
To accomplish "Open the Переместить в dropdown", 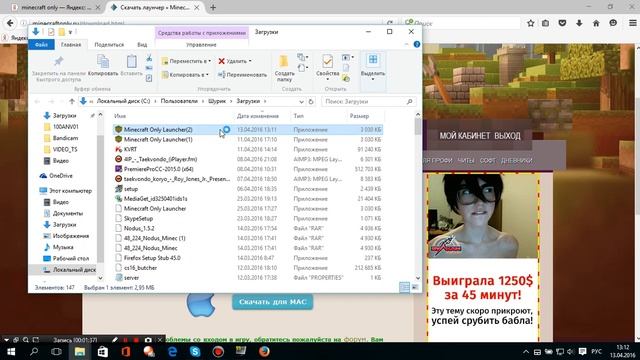I will pyautogui.click(x=186, y=61).
